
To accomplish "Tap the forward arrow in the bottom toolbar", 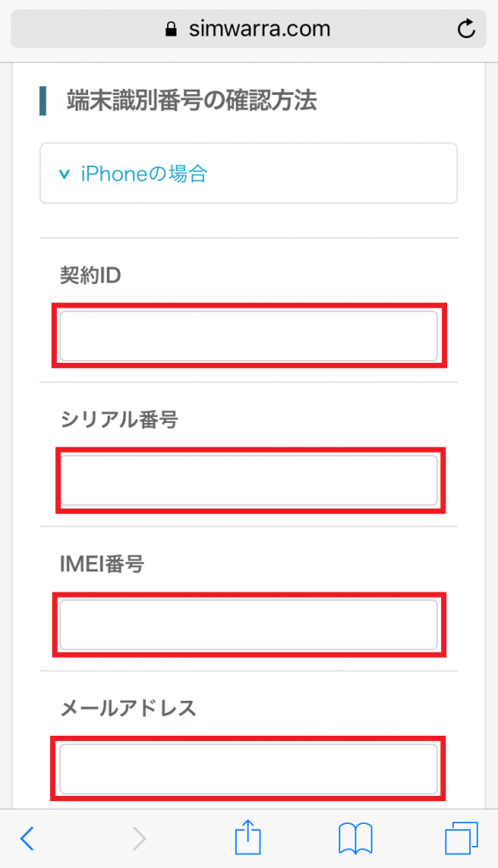I will (x=139, y=838).
